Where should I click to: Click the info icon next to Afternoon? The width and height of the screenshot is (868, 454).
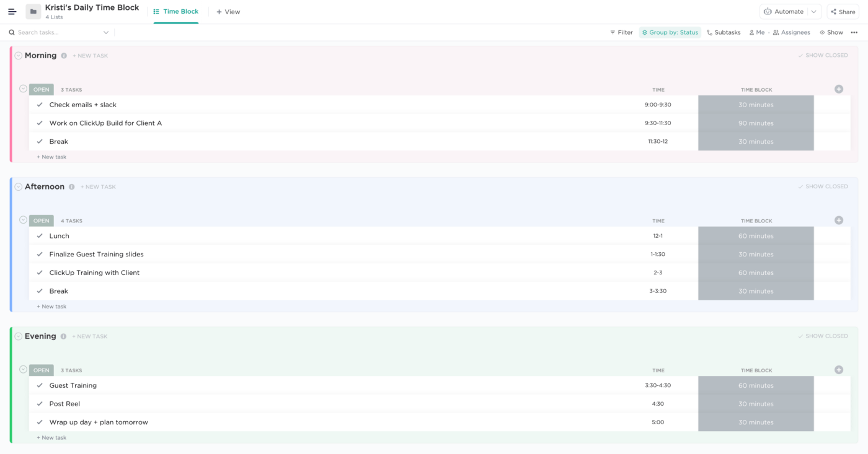(72, 187)
